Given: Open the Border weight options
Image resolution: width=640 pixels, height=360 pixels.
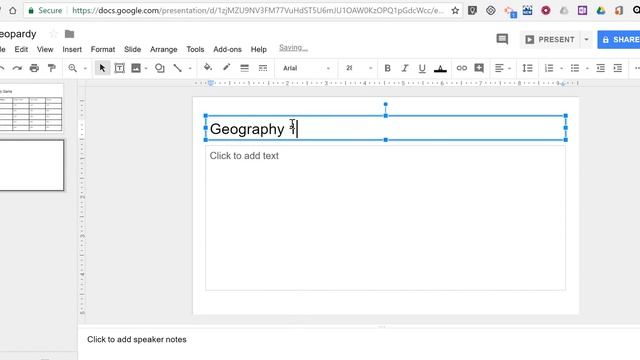Looking at the screenshot, I should [x=244, y=68].
